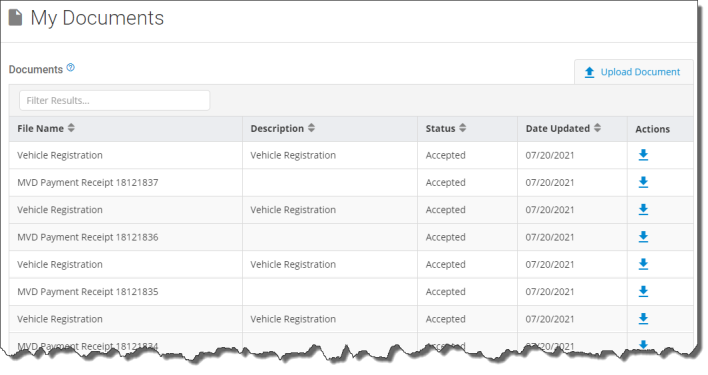Click the Actions column header
The height and width of the screenshot is (375, 708).
pos(652,129)
